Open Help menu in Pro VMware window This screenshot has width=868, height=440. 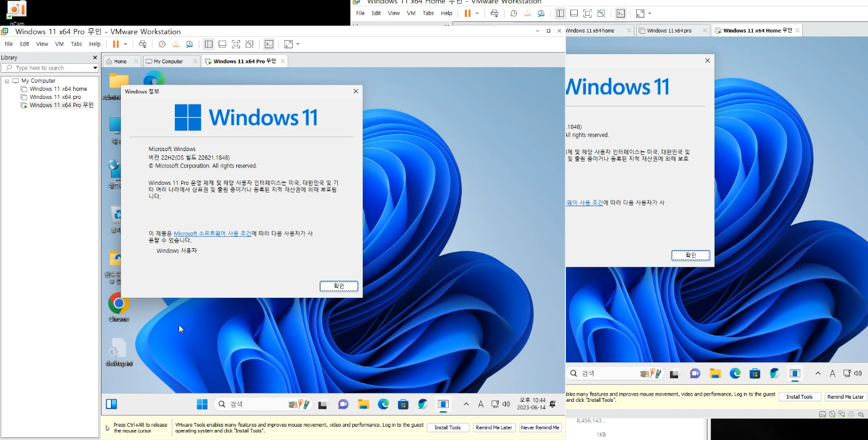click(x=95, y=44)
